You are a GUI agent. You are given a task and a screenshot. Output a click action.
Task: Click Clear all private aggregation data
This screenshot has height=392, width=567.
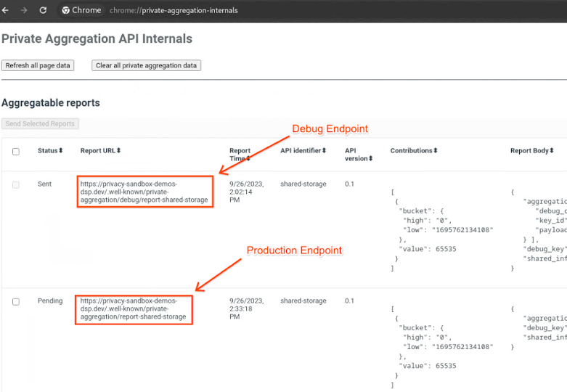click(146, 65)
